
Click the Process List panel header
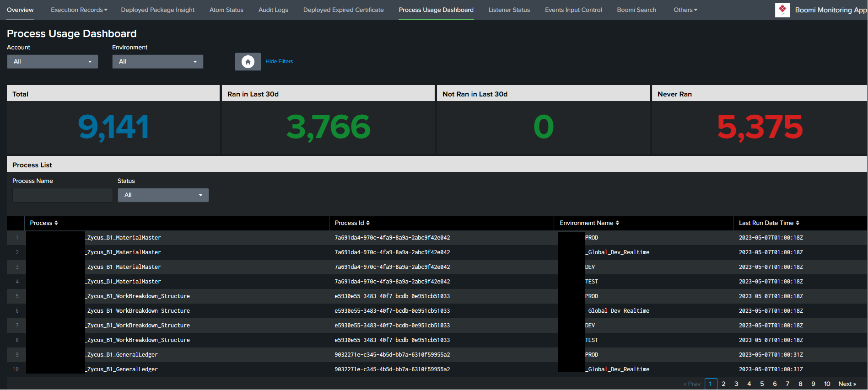pos(437,165)
